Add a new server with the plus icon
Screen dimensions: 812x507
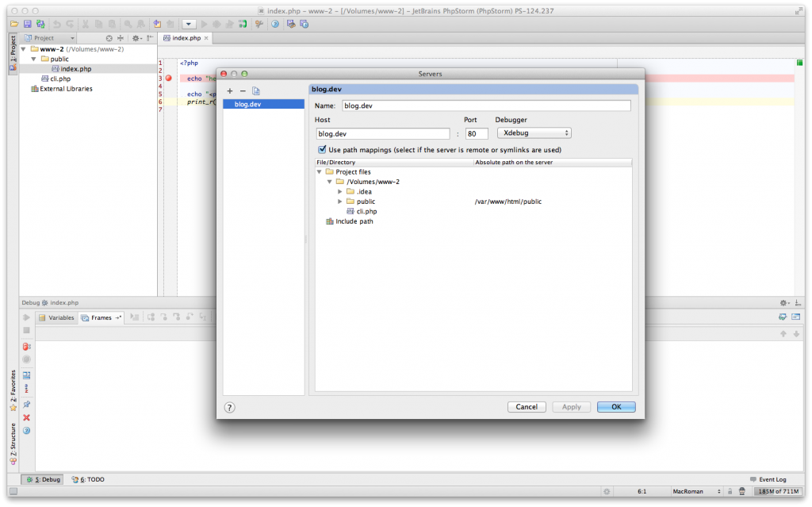[x=230, y=90]
